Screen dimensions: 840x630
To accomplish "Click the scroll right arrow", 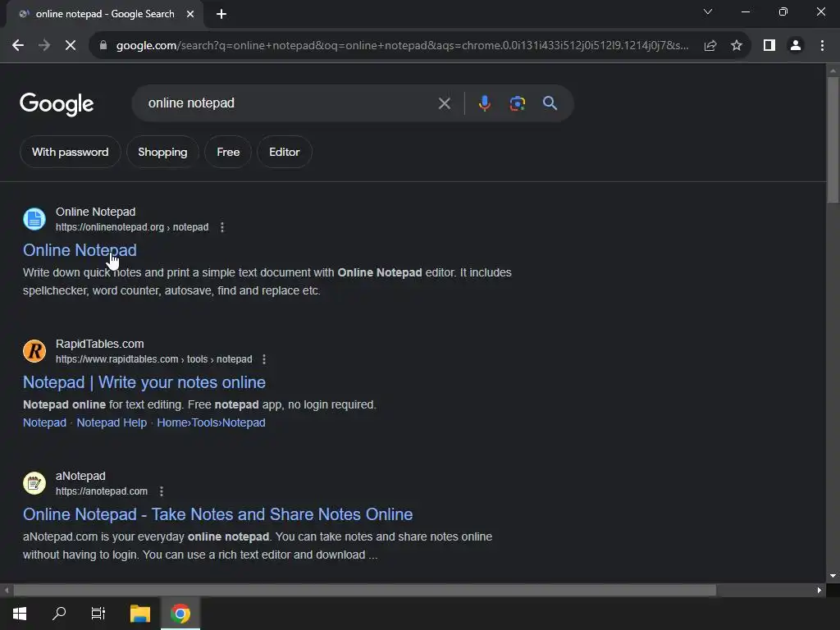I will pos(819,591).
